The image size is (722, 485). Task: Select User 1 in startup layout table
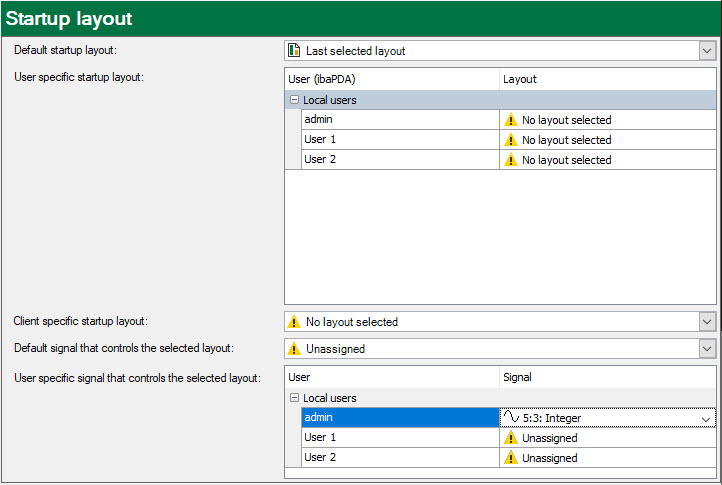point(399,140)
